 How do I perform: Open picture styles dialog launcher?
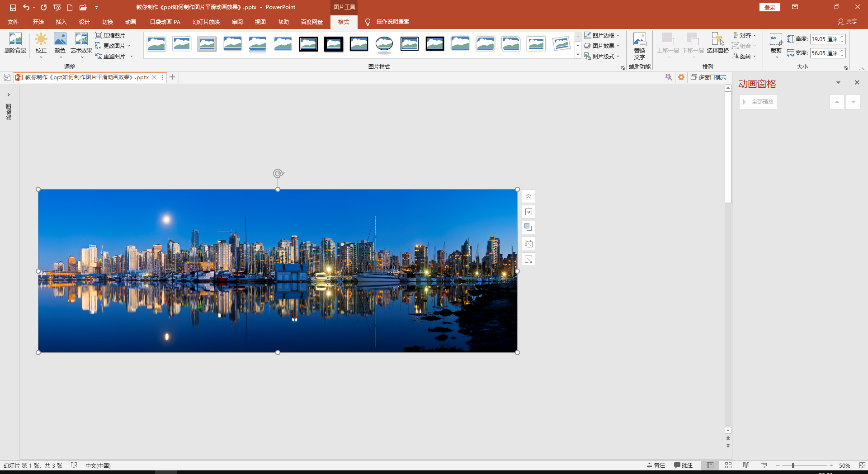pos(623,68)
